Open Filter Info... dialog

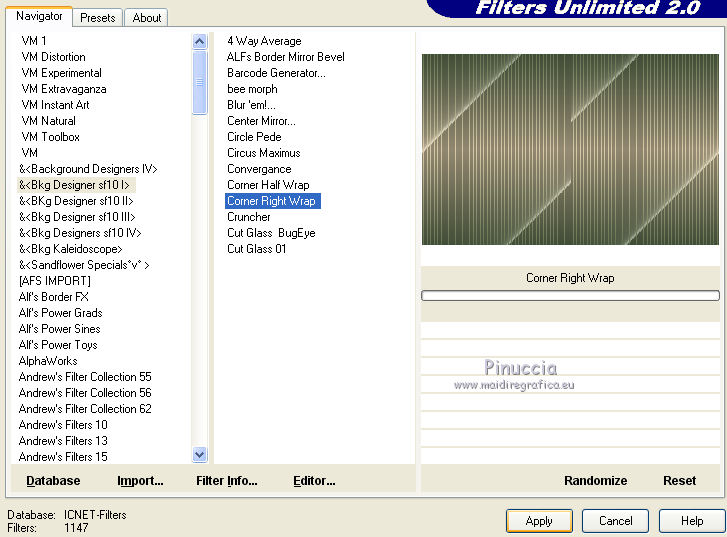(226, 480)
